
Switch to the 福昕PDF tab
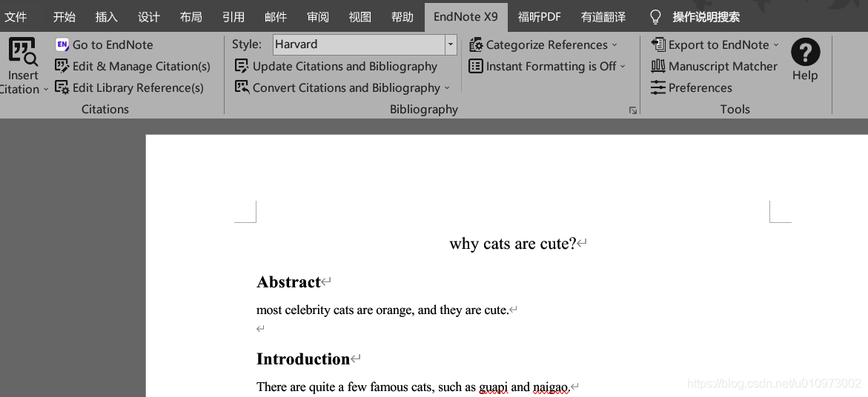(x=539, y=17)
